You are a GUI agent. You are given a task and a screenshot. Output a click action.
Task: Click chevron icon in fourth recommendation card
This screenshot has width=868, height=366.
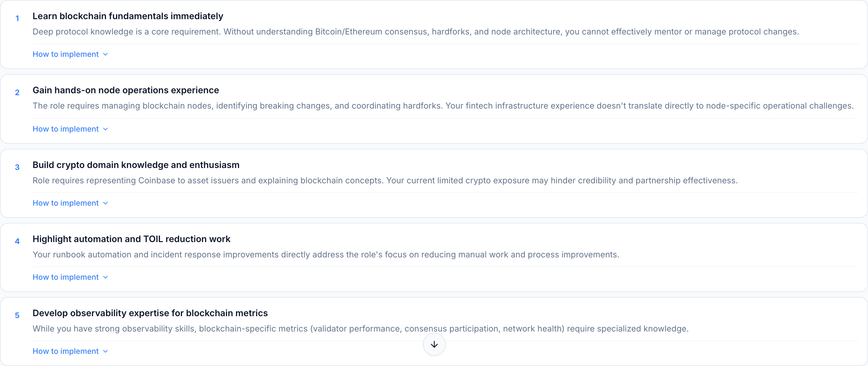(105, 277)
